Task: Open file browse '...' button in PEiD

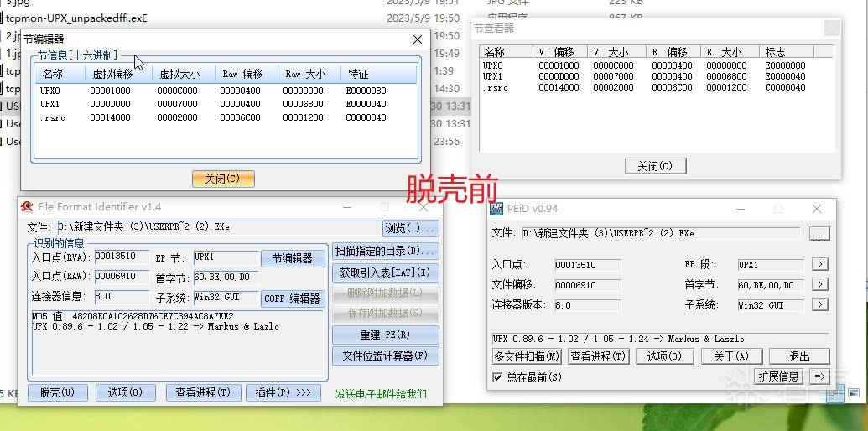Action: [819, 233]
